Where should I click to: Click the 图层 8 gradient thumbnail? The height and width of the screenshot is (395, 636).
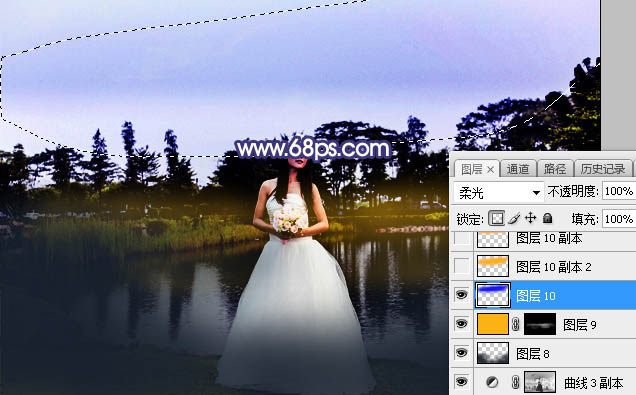pos(493,353)
